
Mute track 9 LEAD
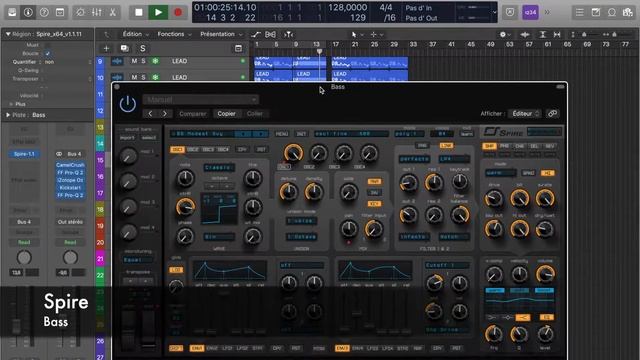coord(134,61)
